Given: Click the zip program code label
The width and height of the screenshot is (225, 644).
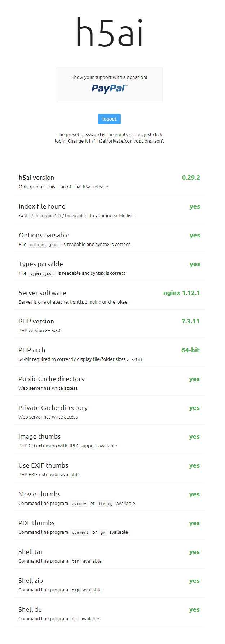Looking at the screenshot, I should click(x=75, y=590).
